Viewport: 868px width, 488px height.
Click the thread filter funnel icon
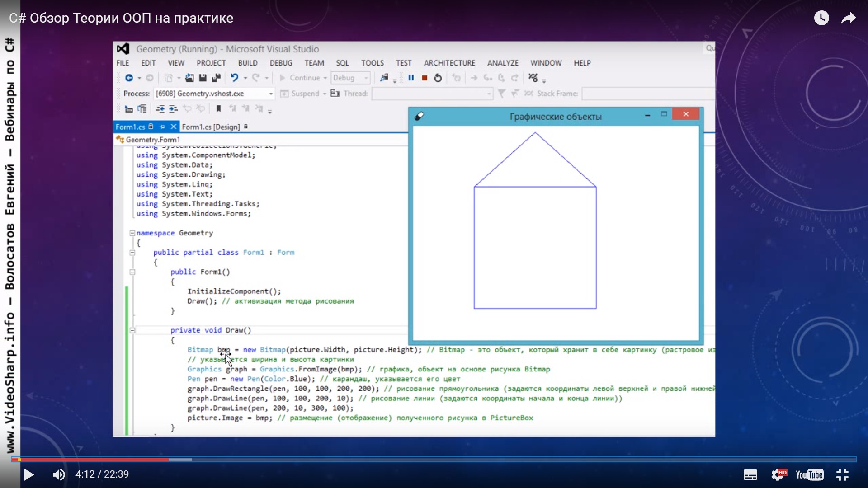[x=501, y=94]
